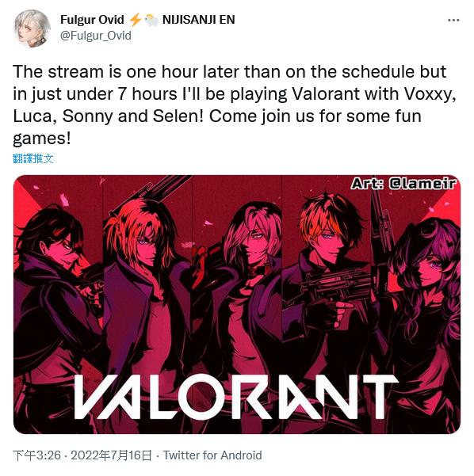This screenshot has height=476, width=474.
Task: Click the 2022年7月16日 date text
Action: tap(111, 455)
